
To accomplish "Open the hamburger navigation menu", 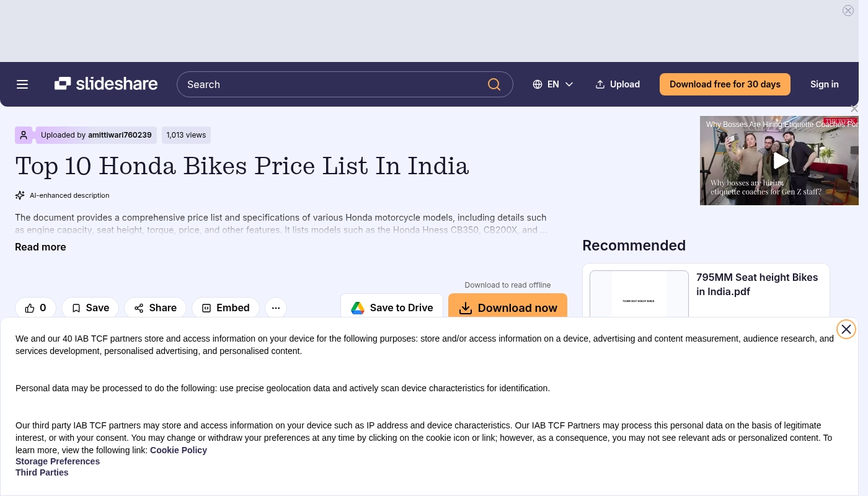I will point(22,84).
